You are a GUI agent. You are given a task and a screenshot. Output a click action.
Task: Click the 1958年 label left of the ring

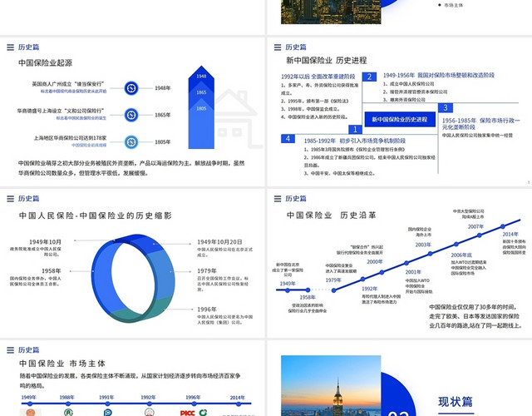tap(52, 271)
